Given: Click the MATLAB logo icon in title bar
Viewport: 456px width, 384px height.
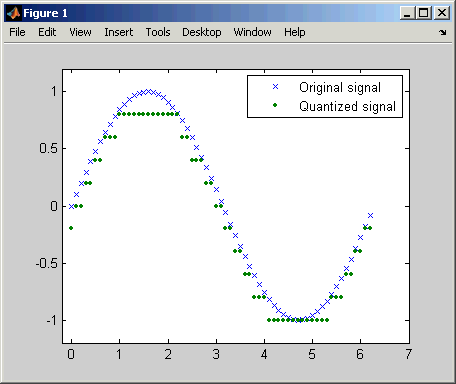Looking at the screenshot, I should (14, 13).
